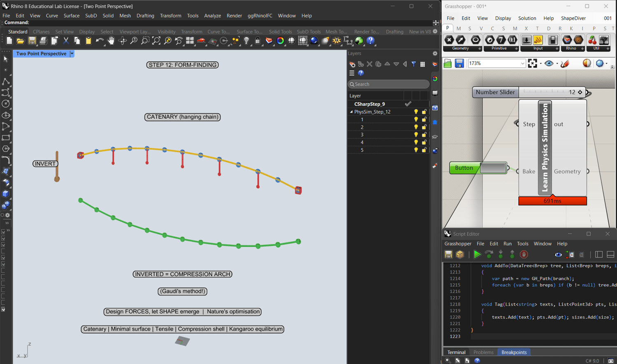Click the Layers panel help question mark

click(361, 73)
